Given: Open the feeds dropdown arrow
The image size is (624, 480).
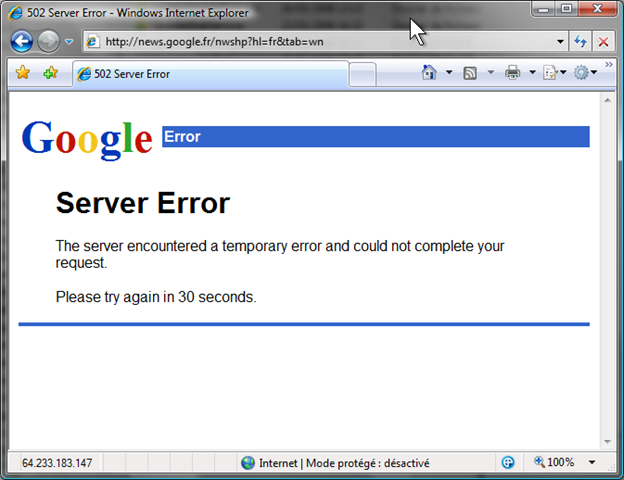Looking at the screenshot, I should point(491,72).
